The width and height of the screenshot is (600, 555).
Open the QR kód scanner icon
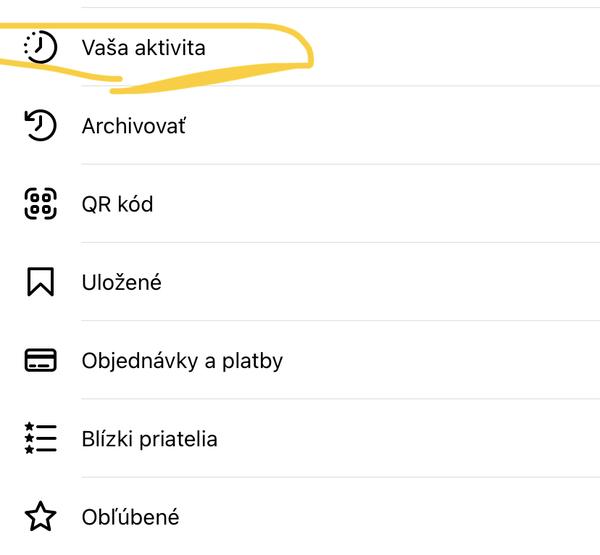click(x=40, y=204)
